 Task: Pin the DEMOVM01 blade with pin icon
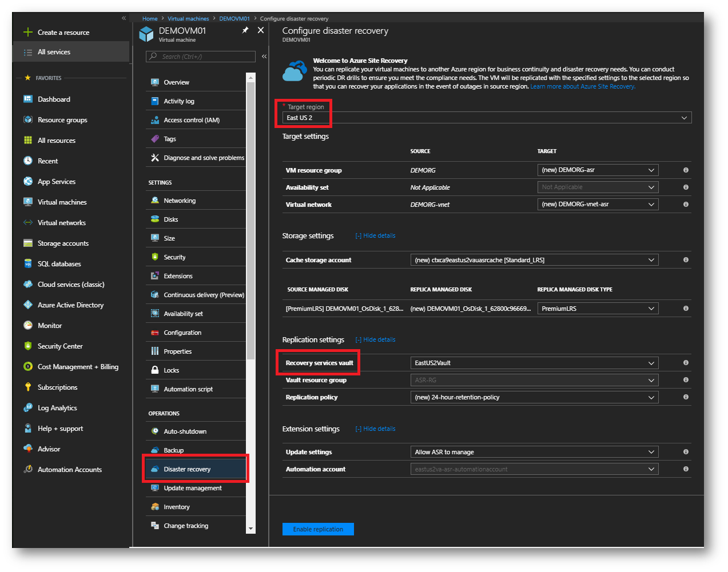coord(245,30)
